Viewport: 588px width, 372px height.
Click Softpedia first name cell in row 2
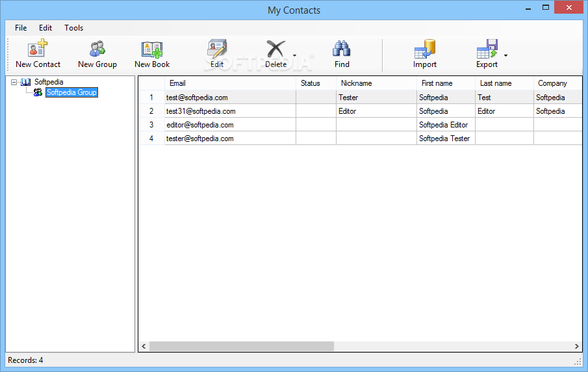click(446, 111)
